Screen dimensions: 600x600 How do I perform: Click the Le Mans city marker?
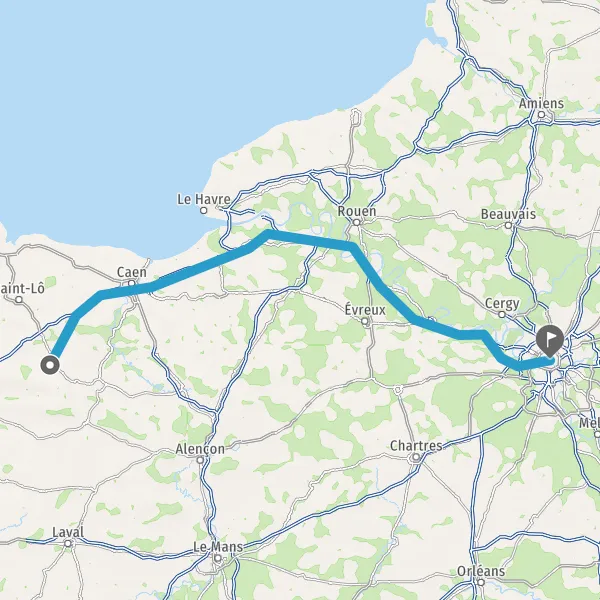click(x=218, y=558)
